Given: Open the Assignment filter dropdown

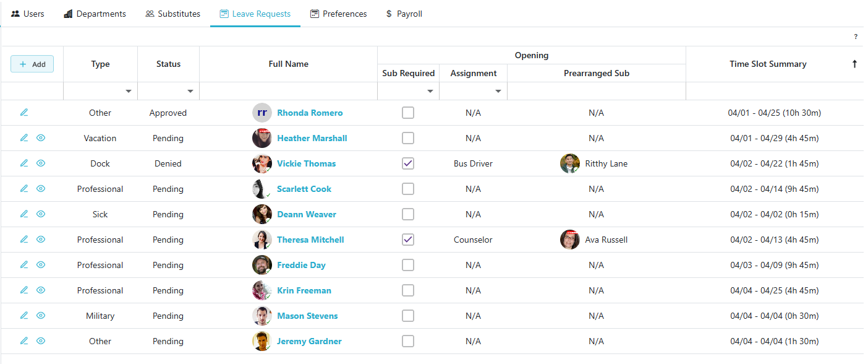Looking at the screenshot, I should (498, 92).
